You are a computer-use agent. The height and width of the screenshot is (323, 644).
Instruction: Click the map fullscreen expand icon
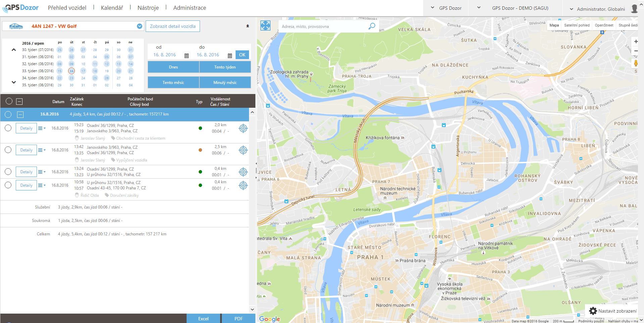pyautogui.click(x=265, y=26)
